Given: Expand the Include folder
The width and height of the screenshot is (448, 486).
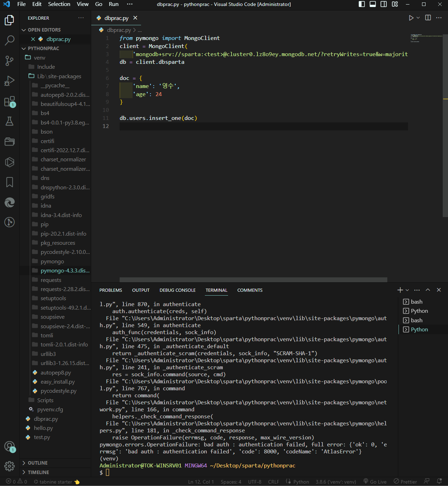Looking at the screenshot, I should [x=46, y=67].
